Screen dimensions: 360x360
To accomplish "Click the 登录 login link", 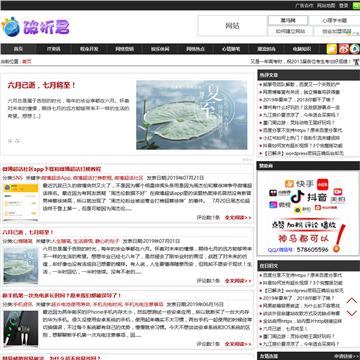I will click(x=344, y=5).
